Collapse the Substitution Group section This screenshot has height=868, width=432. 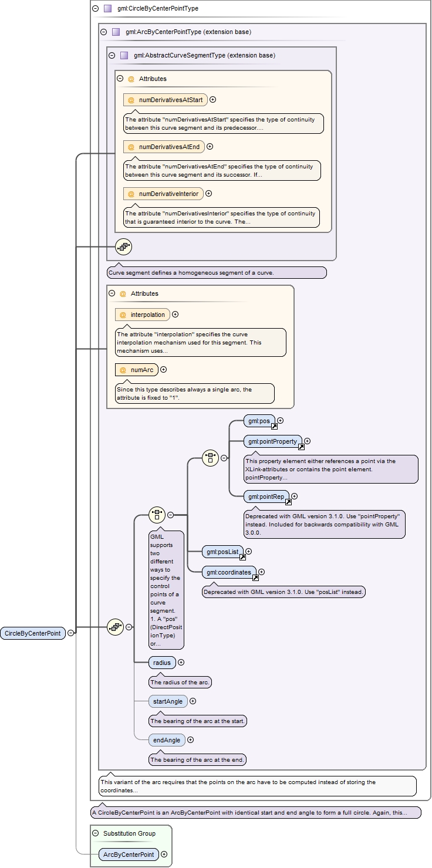click(95, 833)
